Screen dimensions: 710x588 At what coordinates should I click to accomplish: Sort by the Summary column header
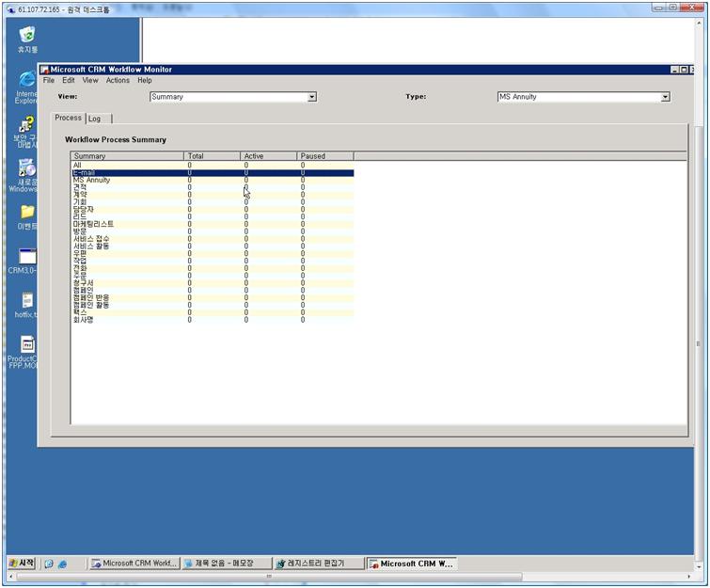coord(127,156)
